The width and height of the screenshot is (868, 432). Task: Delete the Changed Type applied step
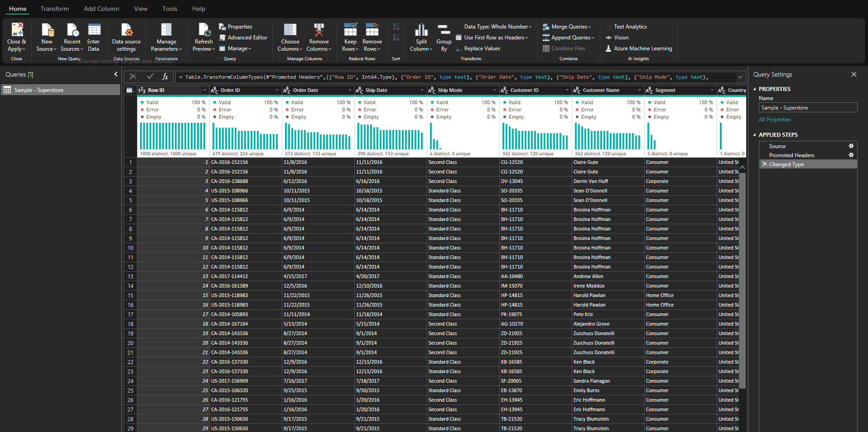click(765, 164)
